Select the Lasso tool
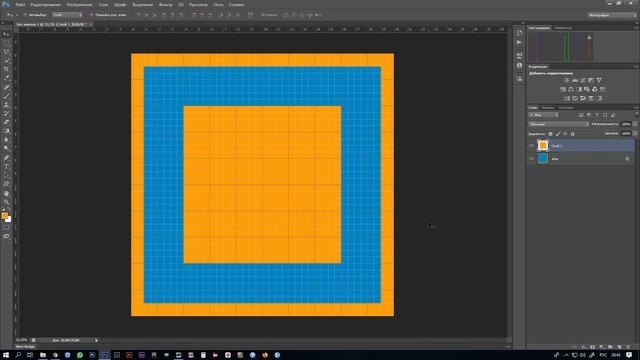The height and width of the screenshot is (360, 640). click(x=6, y=52)
